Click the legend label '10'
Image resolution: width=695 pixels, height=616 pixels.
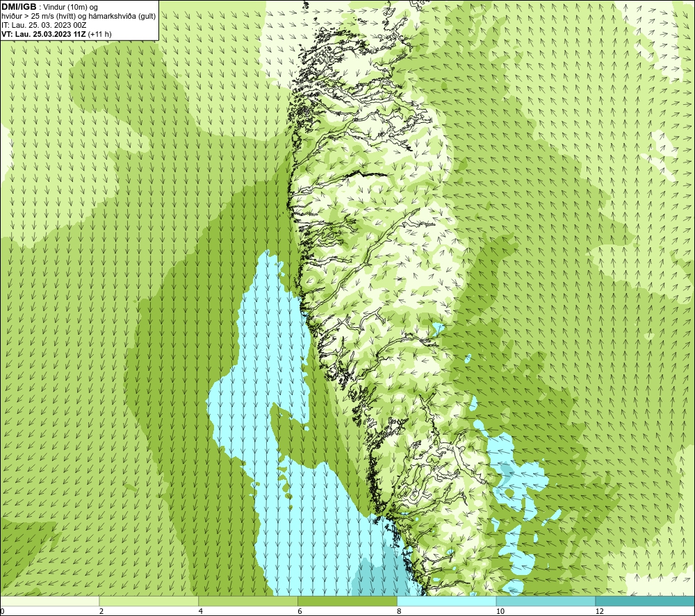pyautogui.click(x=500, y=611)
